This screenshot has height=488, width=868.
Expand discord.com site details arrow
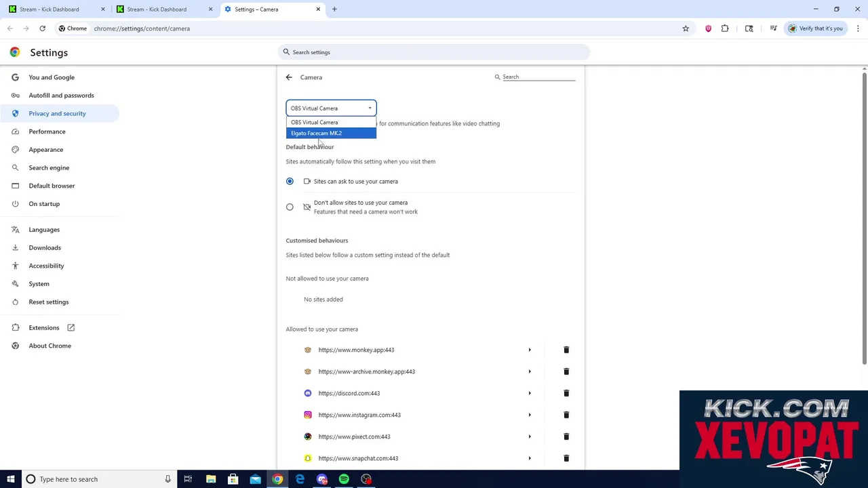(x=530, y=393)
